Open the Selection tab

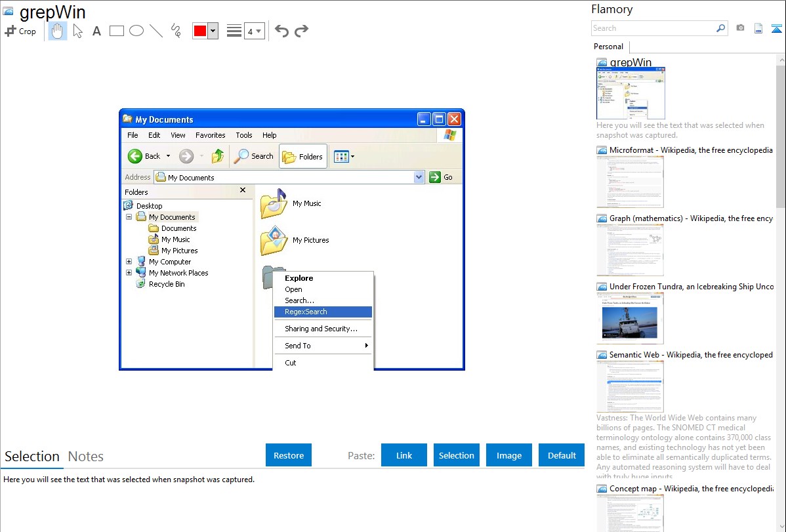pyautogui.click(x=32, y=457)
